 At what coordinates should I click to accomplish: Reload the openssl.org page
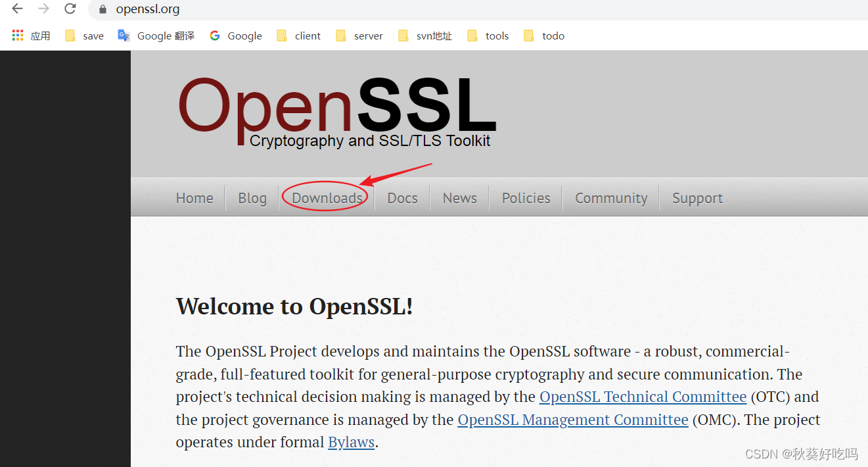[70, 9]
